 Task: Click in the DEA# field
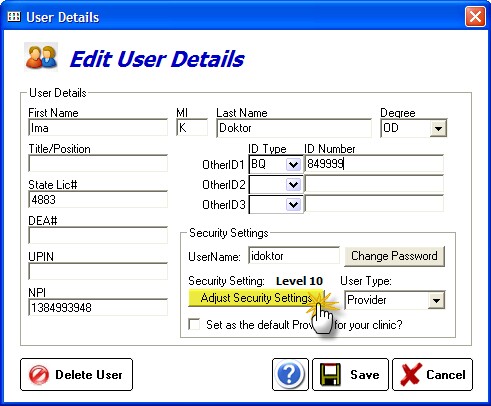(x=98, y=236)
